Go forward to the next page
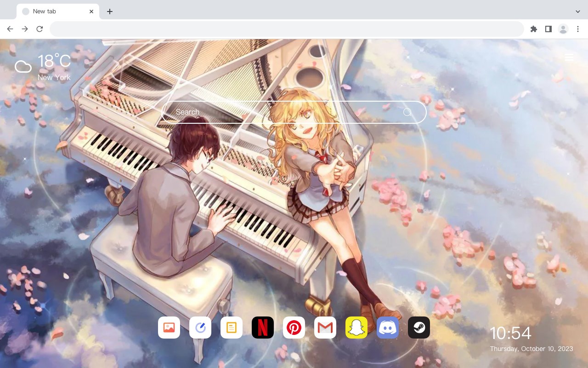 (x=25, y=29)
